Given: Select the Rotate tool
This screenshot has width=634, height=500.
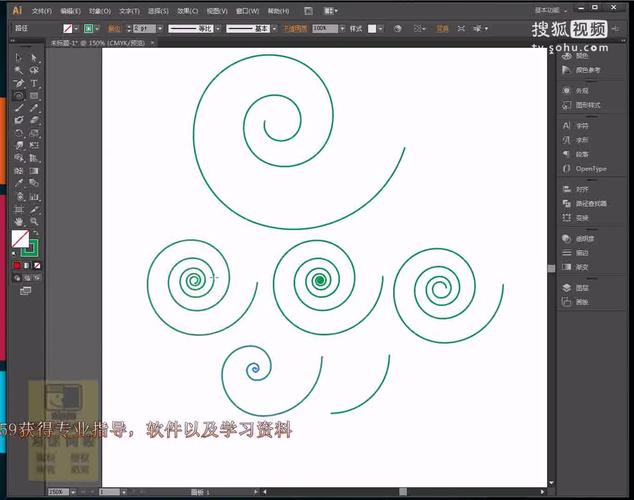Looking at the screenshot, I should (x=19, y=133).
